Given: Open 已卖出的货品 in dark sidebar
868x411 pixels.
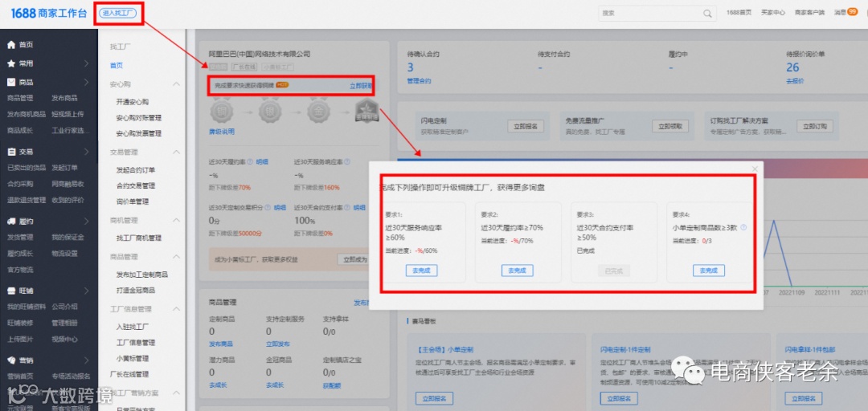Looking at the screenshot, I should [26, 168].
